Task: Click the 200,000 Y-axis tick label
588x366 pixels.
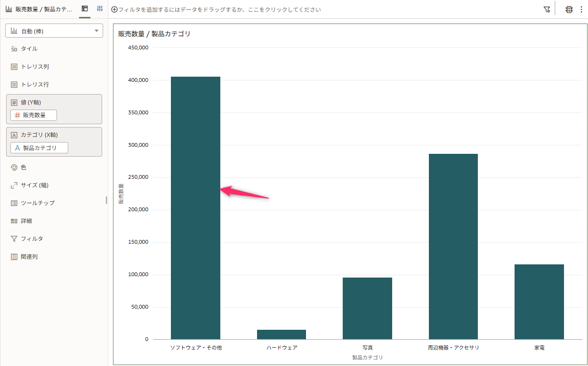Action: click(138, 210)
